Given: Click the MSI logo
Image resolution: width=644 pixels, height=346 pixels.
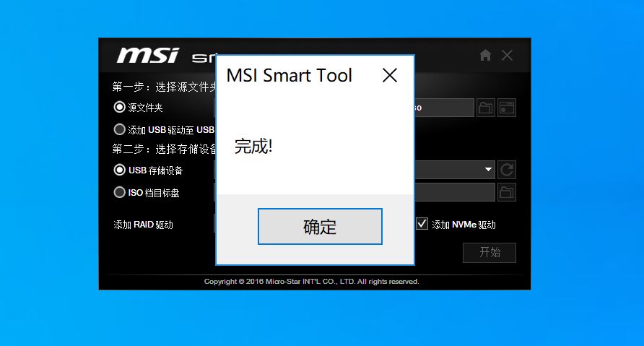Looking at the screenshot, I should coord(148,56).
